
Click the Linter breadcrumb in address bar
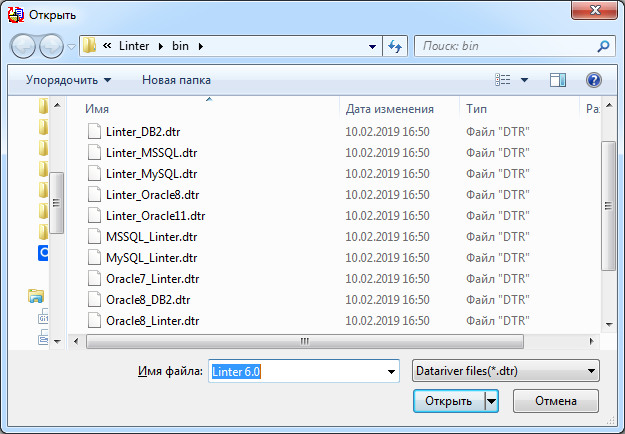click(134, 46)
